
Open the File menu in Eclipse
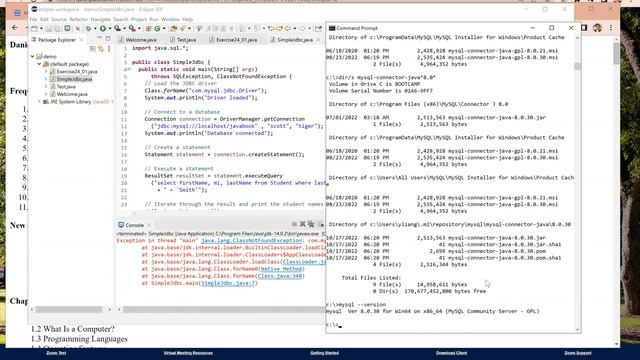point(33,19)
